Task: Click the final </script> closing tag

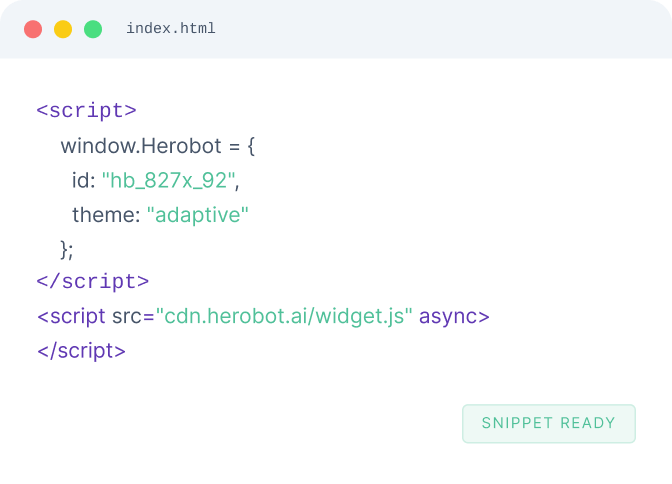Action: point(81,351)
